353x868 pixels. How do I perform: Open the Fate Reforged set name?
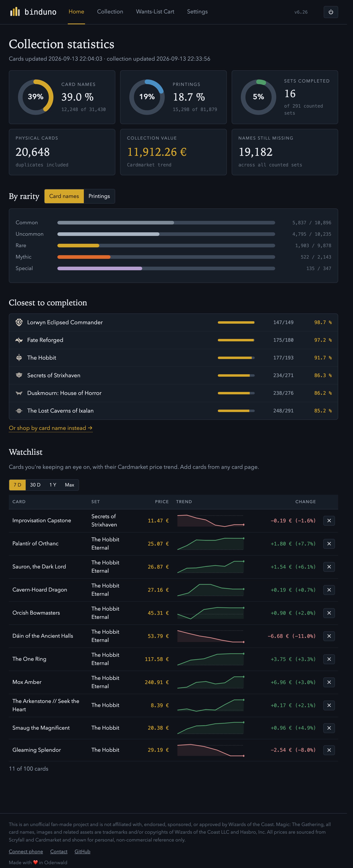click(x=45, y=340)
